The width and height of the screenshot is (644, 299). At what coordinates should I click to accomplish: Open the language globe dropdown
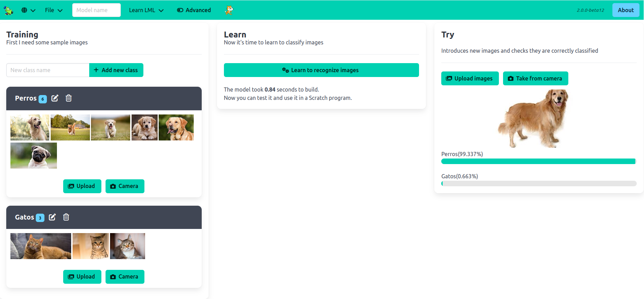[28, 10]
